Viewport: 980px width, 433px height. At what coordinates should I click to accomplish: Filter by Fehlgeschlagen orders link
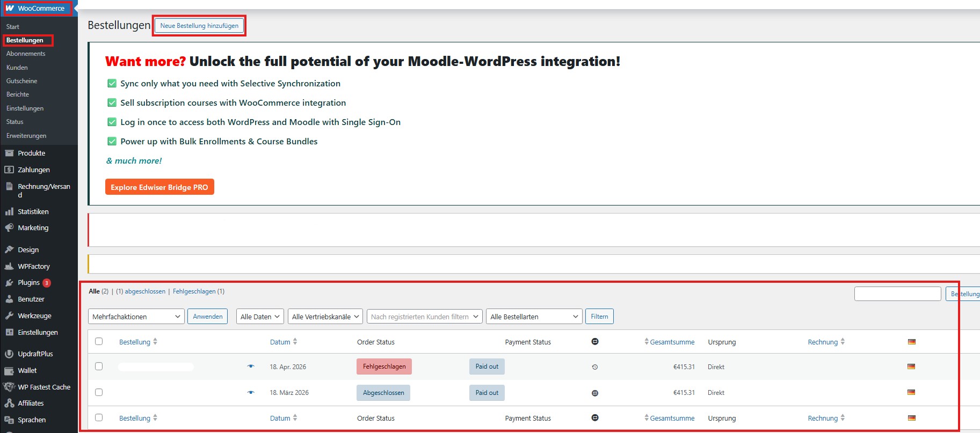pos(194,291)
